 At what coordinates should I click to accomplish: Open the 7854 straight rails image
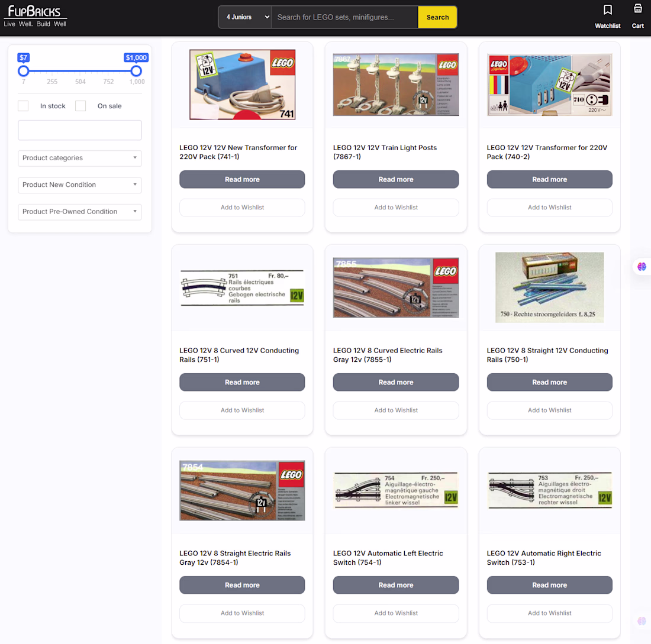pyautogui.click(x=242, y=490)
